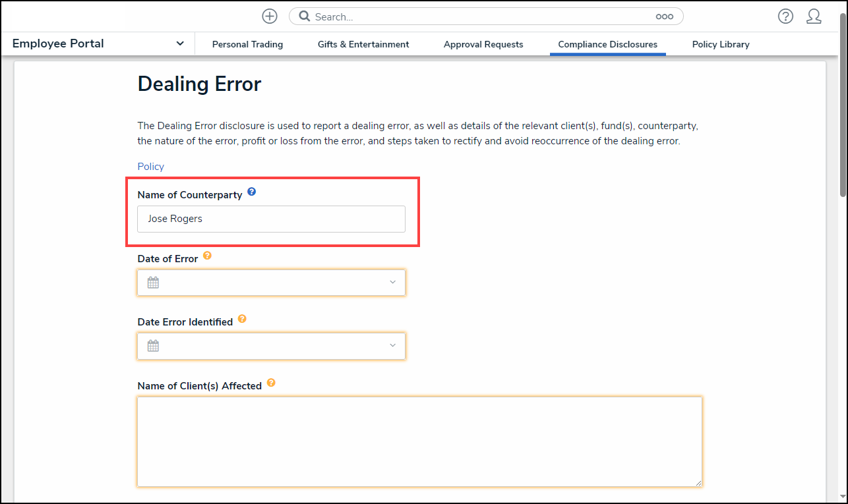Go to the Approval Requests tab

pyautogui.click(x=483, y=44)
